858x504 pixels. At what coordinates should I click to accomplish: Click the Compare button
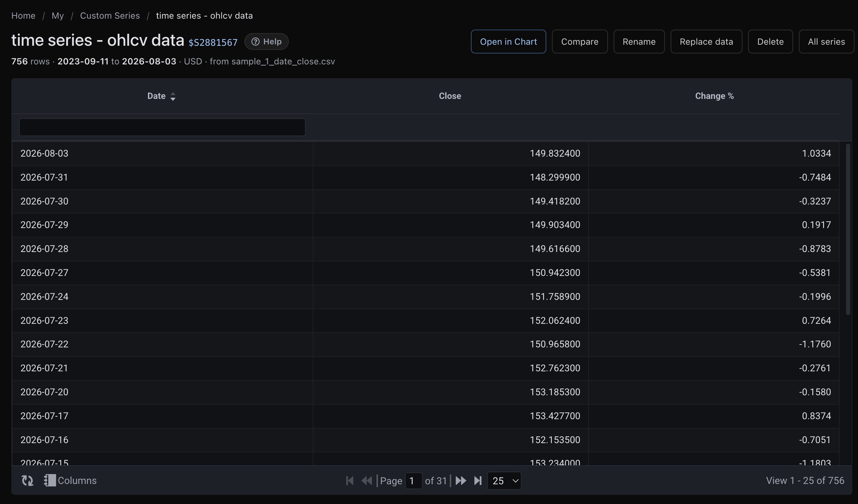click(579, 42)
